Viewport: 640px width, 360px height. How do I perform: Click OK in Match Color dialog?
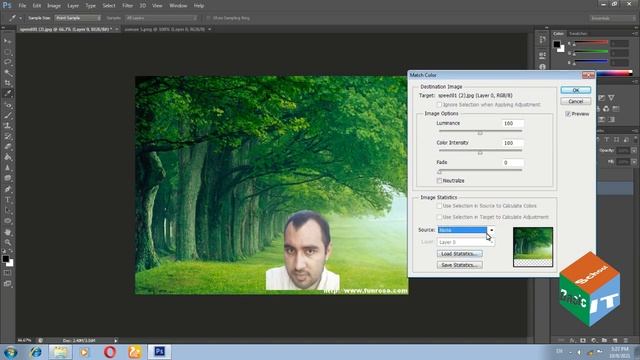576,90
